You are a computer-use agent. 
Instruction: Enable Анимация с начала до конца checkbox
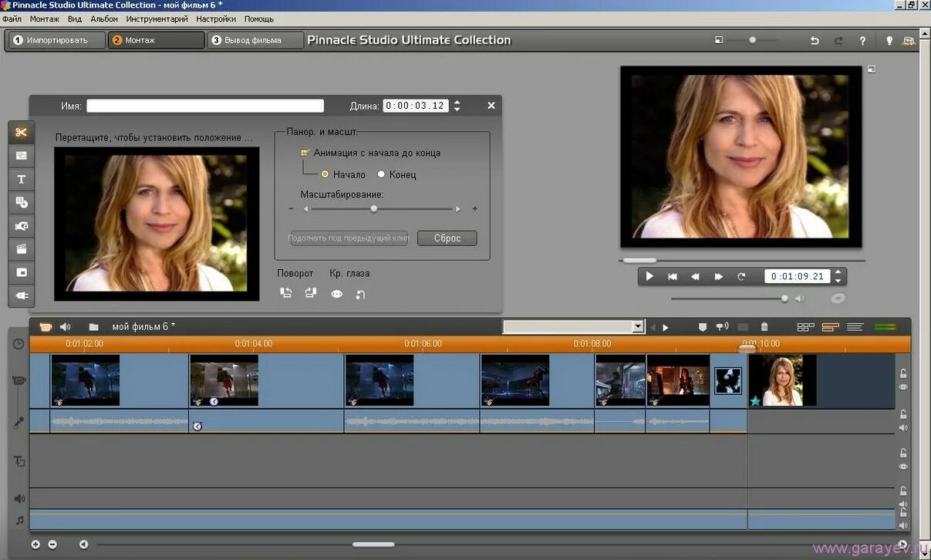coord(305,153)
